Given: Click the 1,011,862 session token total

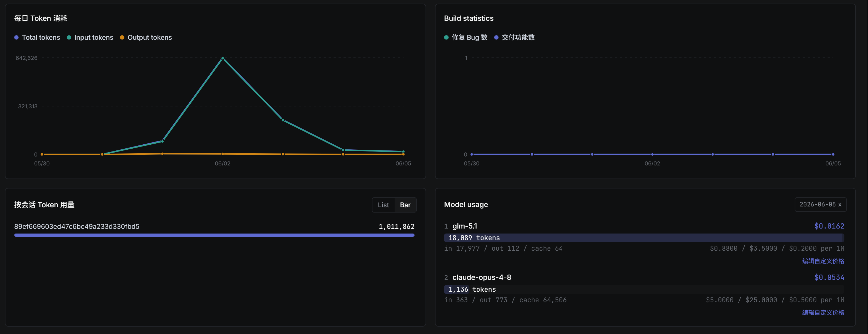Looking at the screenshot, I should click(x=396, y=226).
